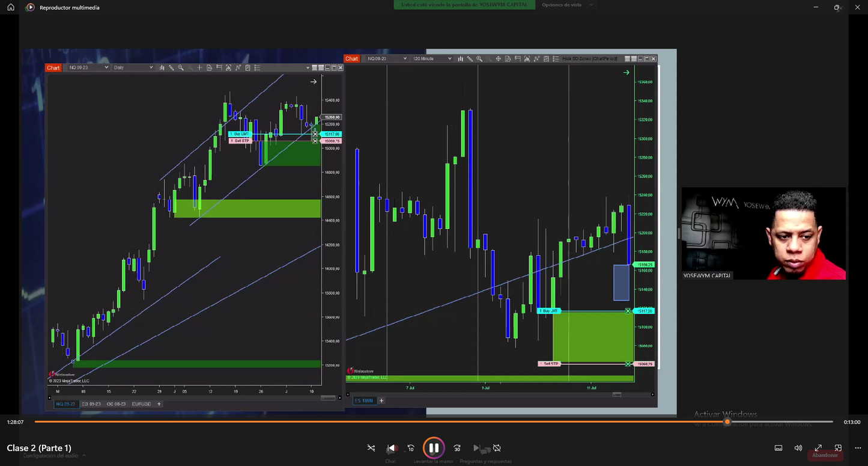Select EURUSD chart tab
The height and width of the screenshot is (466, 868).
point(142,404)
